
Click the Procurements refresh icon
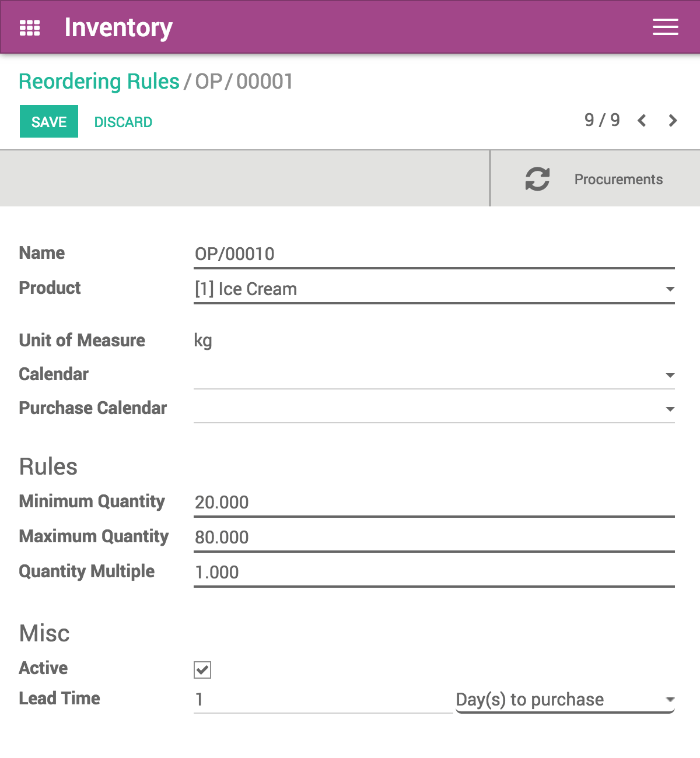click(x=537, y=178)
